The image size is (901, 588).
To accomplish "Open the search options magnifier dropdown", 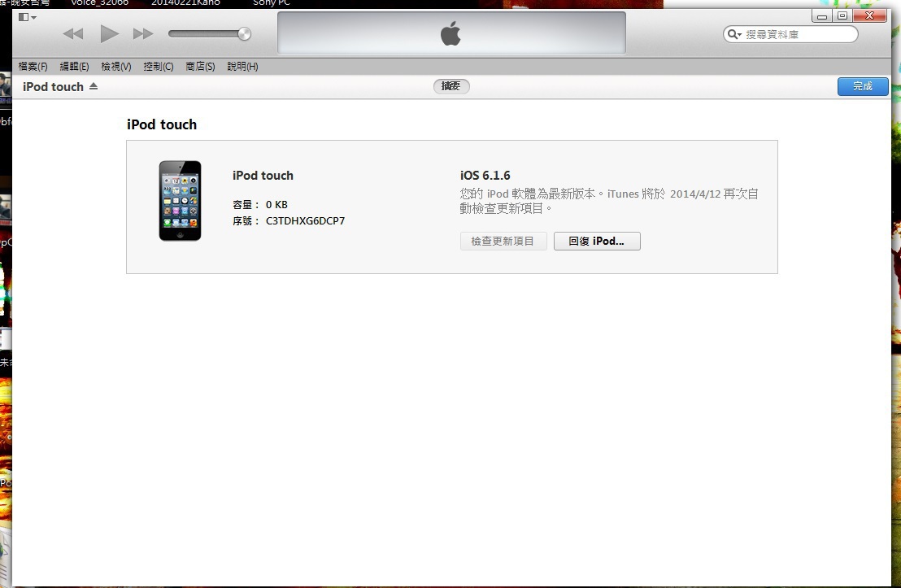I will [x=734, y=34].
